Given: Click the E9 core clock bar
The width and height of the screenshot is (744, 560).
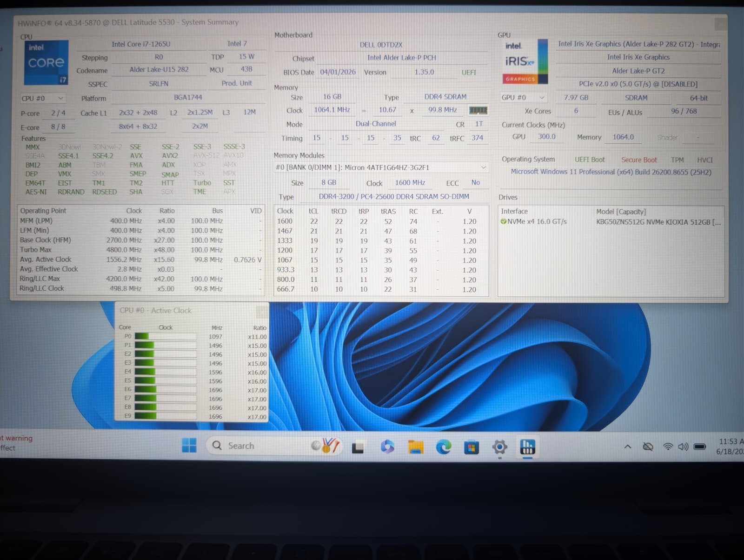Looking at the screenshot, I should [166, 416].
